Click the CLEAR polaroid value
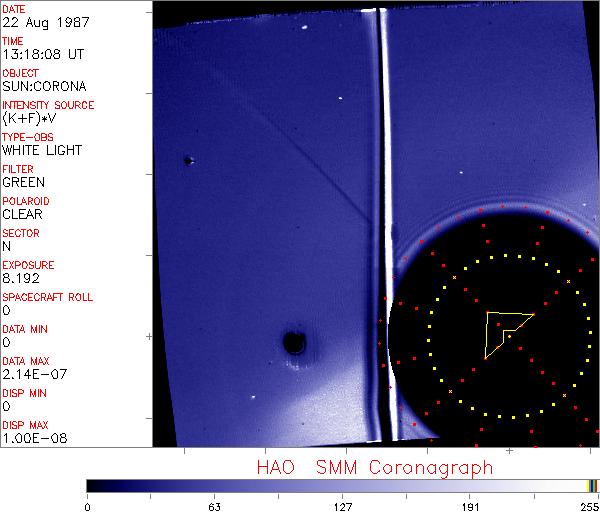600x512 pixels. pos(23,214)
